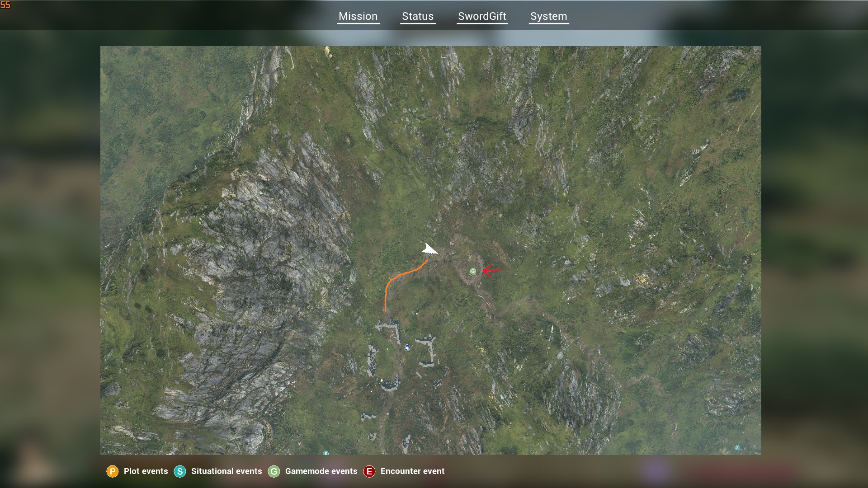
Task: Switch to the Status tab
Action: click(x=418, y=16)
